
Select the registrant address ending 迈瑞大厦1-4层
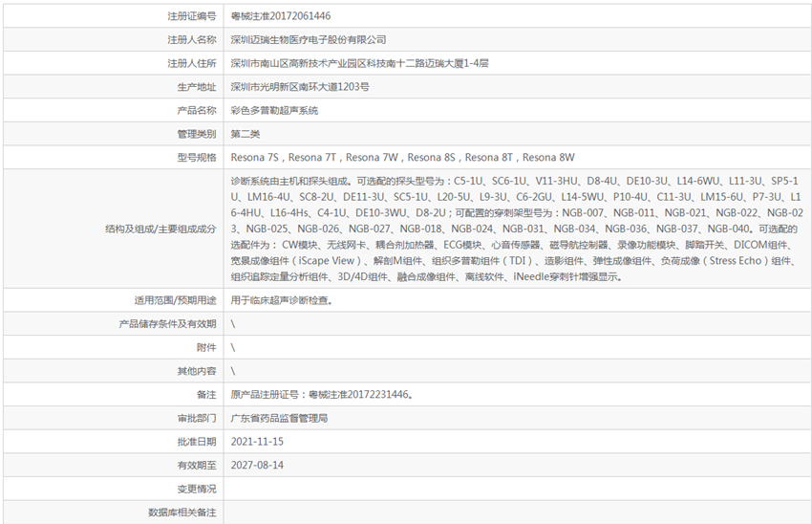coord(359,63)
